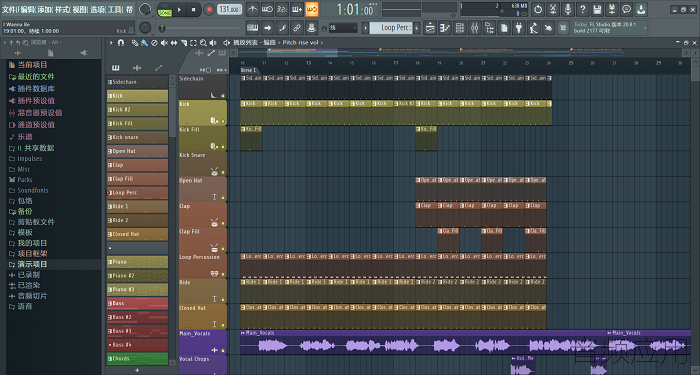Toggle typing keyboard to piano icon
700x375 pixels.
pyautogui.click(x=252, y=28)
